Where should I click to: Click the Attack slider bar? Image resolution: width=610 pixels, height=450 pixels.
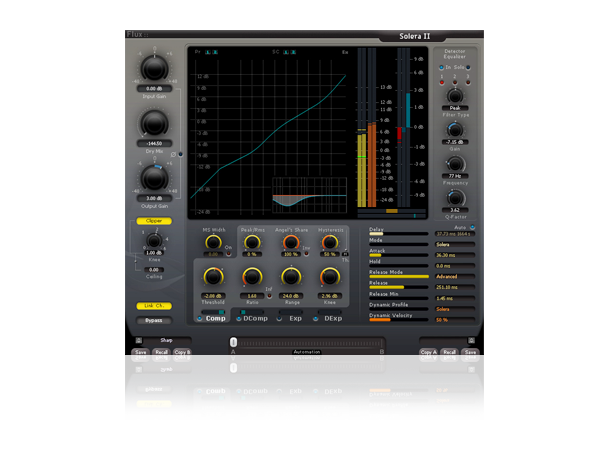point(398,256)
